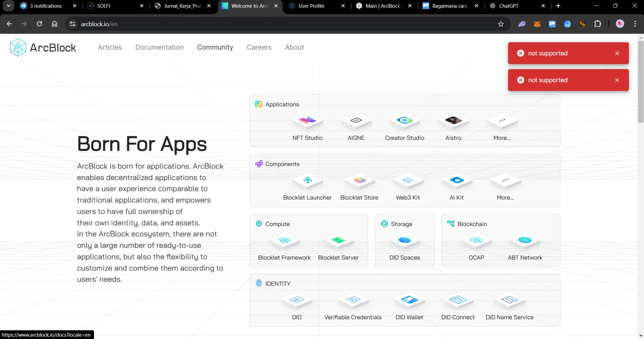Click the page vertical scrollbar thumb
The image size is (644, 339).
pyautogui.click(x=641, y=82)
